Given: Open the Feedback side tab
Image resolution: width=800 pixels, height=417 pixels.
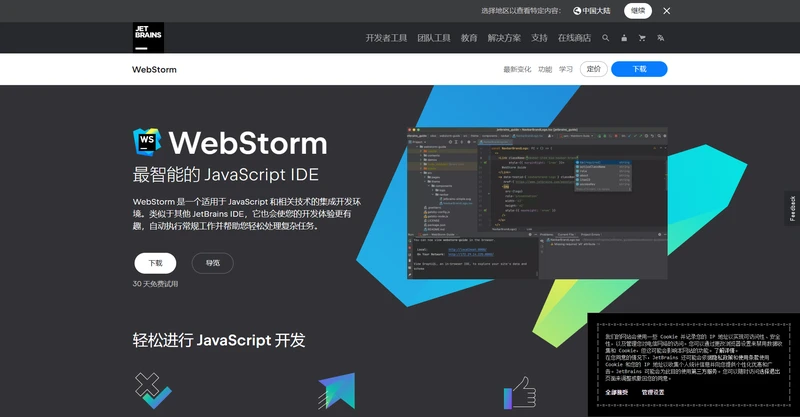Looking at the screenshot, I should (792, 208).
